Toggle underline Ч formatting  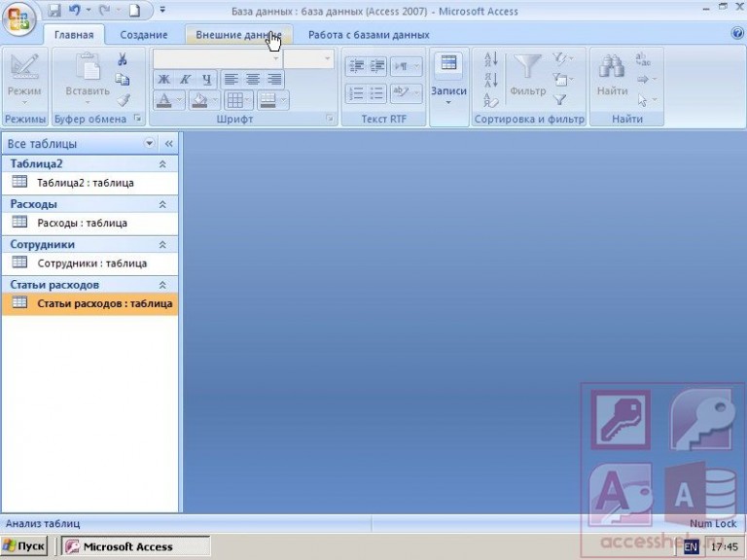206,80
